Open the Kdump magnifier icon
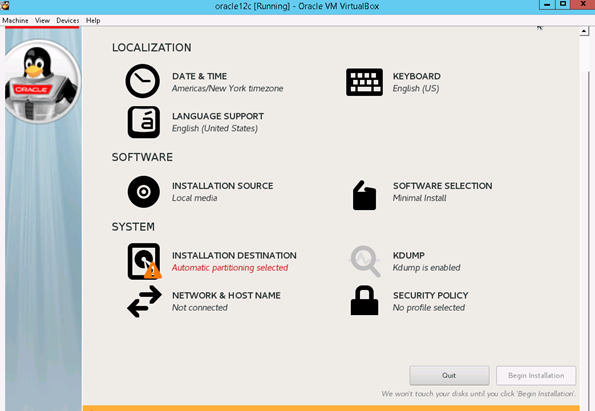This screenshot has height=411, width=595. tap(365, 261)
